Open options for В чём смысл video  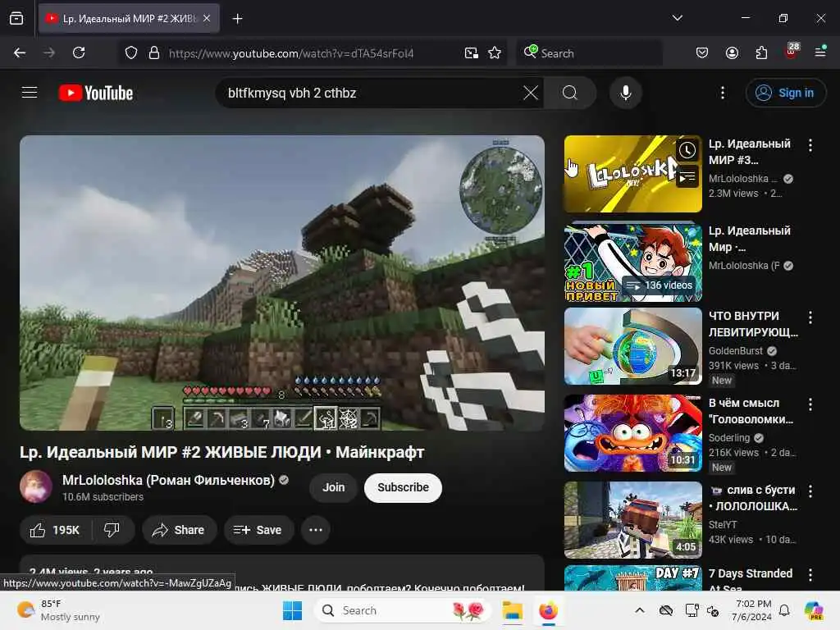tap(810, 404)
